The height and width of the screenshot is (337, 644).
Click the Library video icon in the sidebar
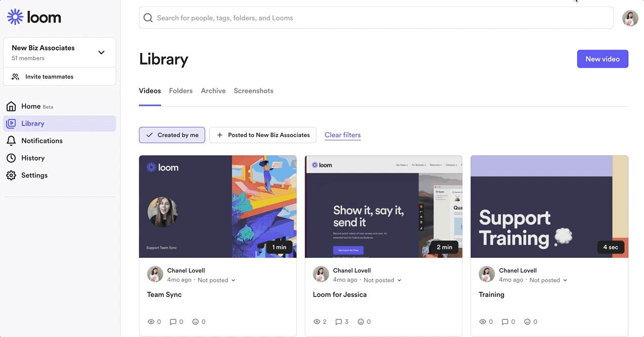pyautogui.click(x=11, y=123)
